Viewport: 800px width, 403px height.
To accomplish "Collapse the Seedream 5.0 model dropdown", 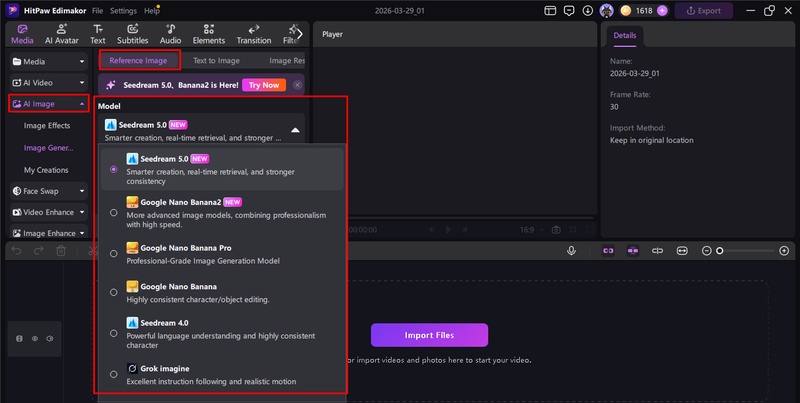I will click(295, 130).
